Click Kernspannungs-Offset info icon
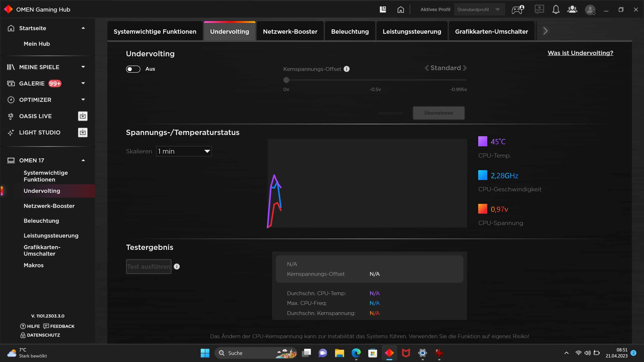Screen dimensions: 644x362 (x=346, y=69)
